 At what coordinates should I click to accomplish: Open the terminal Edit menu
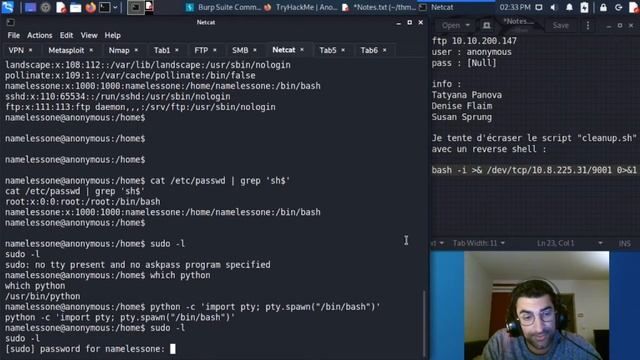[67, 36]
